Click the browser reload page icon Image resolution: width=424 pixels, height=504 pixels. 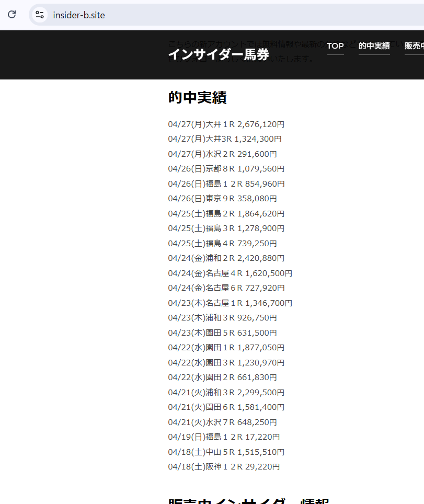pos(12,15)
